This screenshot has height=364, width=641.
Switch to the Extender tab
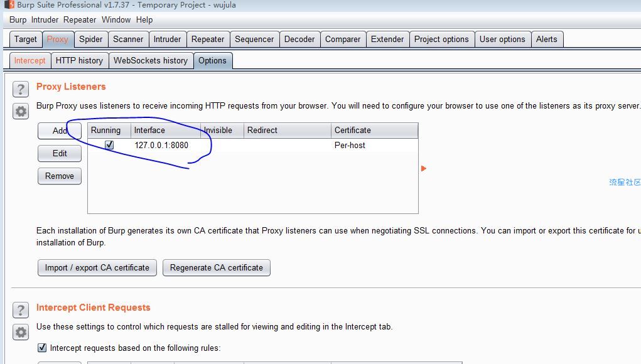387,39
